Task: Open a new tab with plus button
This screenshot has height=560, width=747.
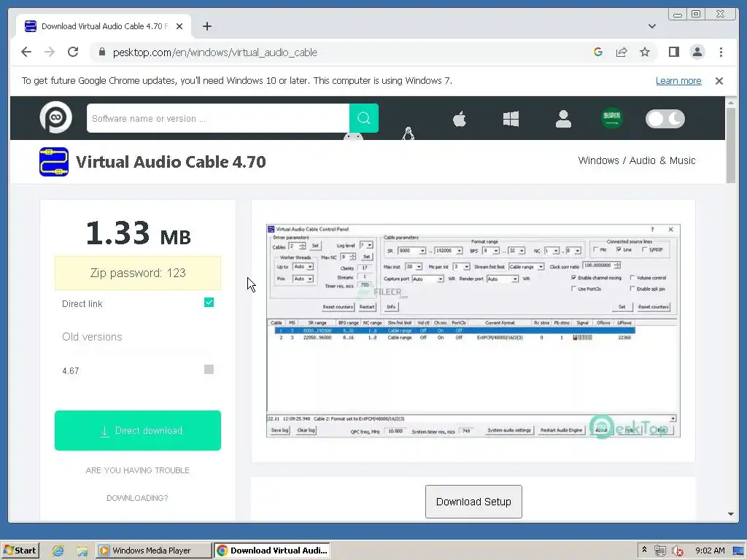Action: pyautogui.click(x=206, y=26)
